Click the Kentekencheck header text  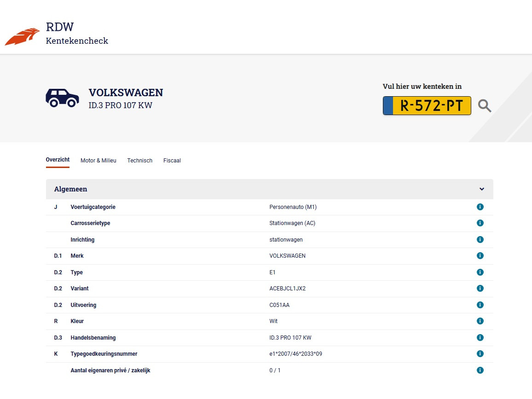point(77,40)
